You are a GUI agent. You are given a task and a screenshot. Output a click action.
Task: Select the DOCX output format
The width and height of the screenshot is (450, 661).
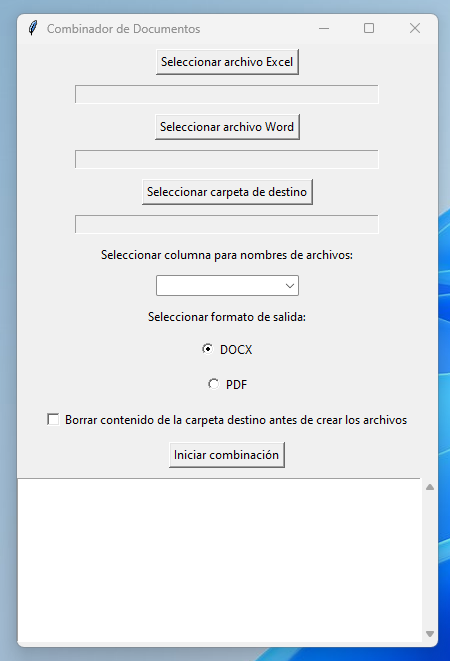(207, 349)
